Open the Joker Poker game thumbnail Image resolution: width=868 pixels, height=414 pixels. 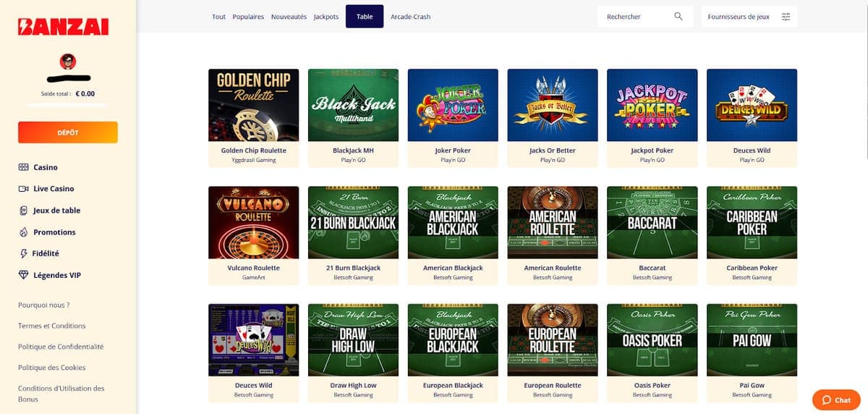click(453, 105)
